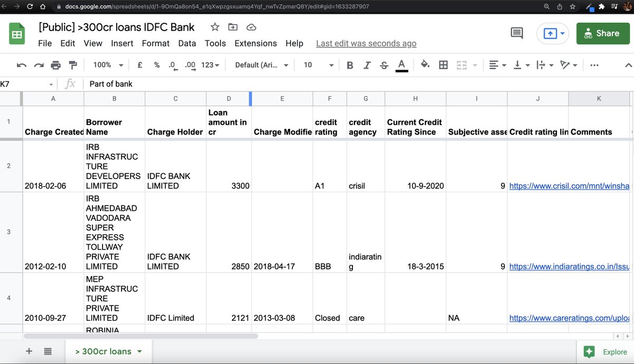
Task: Open horizontal align dropdown
Action: coord(497,65)
